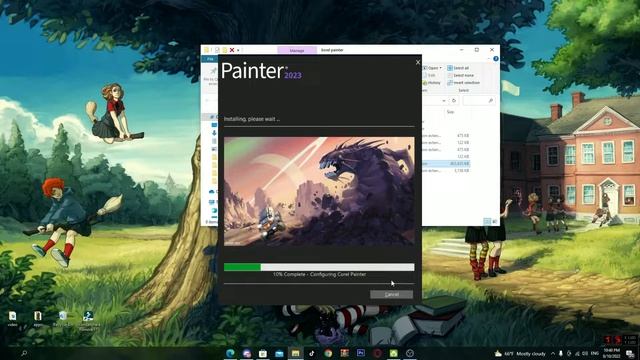This screenshot has width=640, height=360.
Task: Open Microsoft Store from the taskbar
Action: point(263,353)
